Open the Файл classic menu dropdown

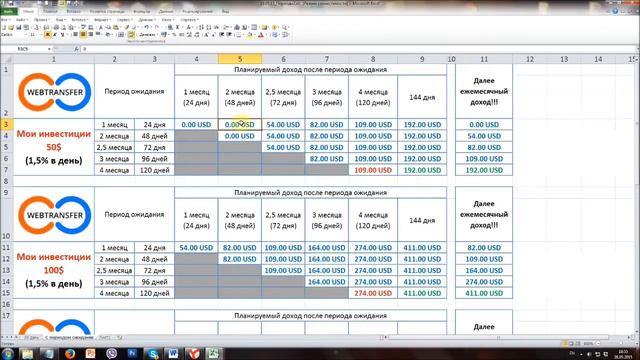click(x=22, y=20)
